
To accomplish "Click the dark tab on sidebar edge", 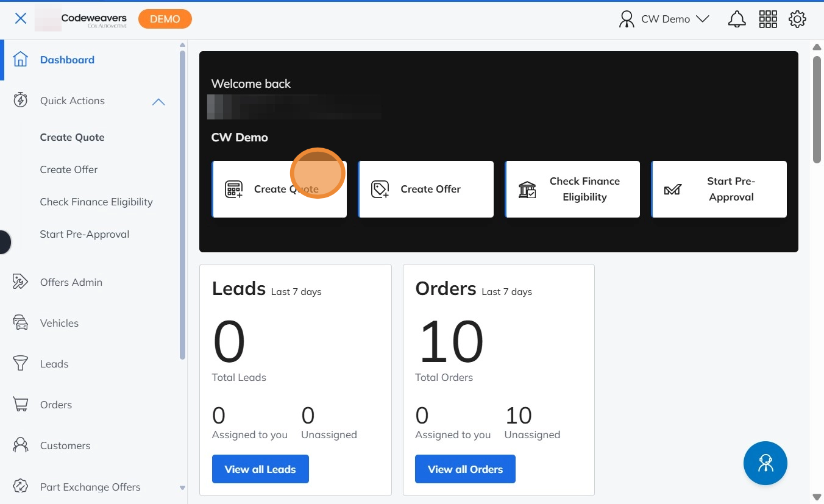I will (5, 242).
